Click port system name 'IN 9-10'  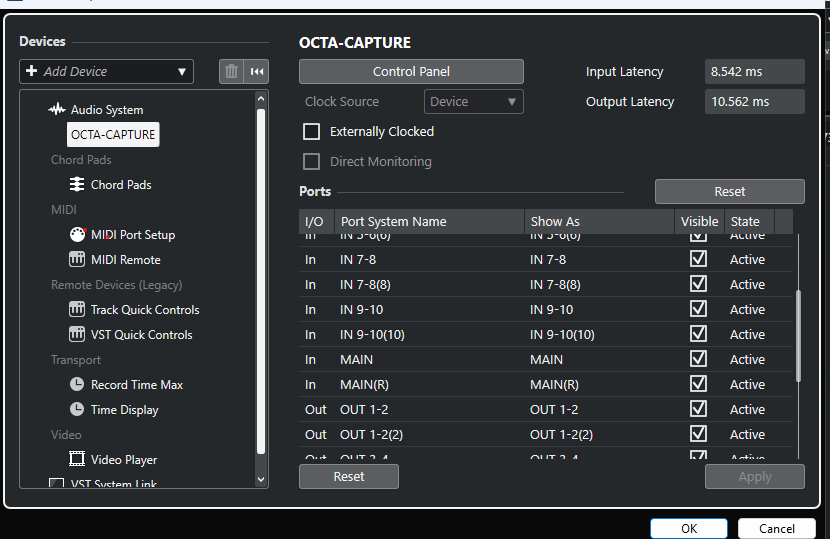(x=362, y=310)
